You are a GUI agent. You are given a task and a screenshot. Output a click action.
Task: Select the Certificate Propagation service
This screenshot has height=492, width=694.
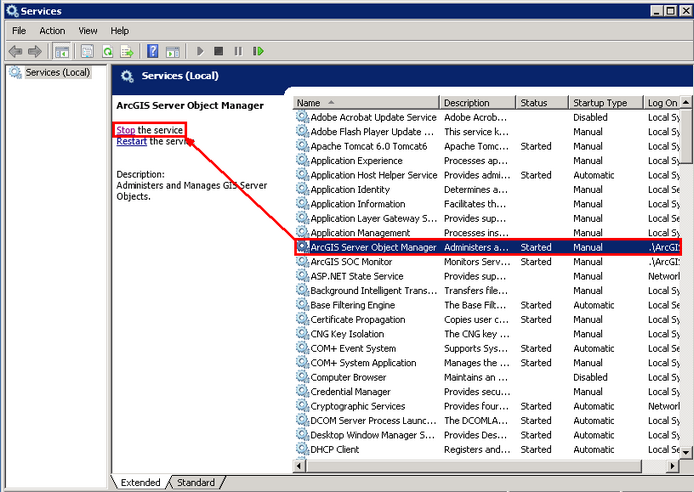click(487, 319)
